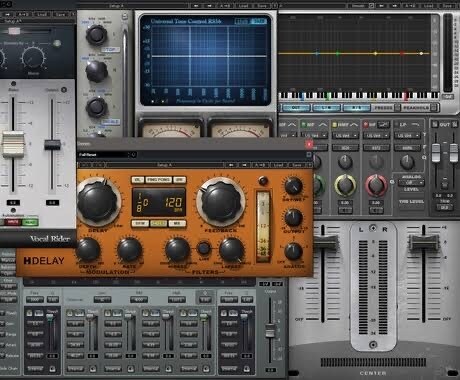The height and width of the screenshot is (380, 460).
Task: Click the Low crossover frequency field
Action: tap(102, 300)
